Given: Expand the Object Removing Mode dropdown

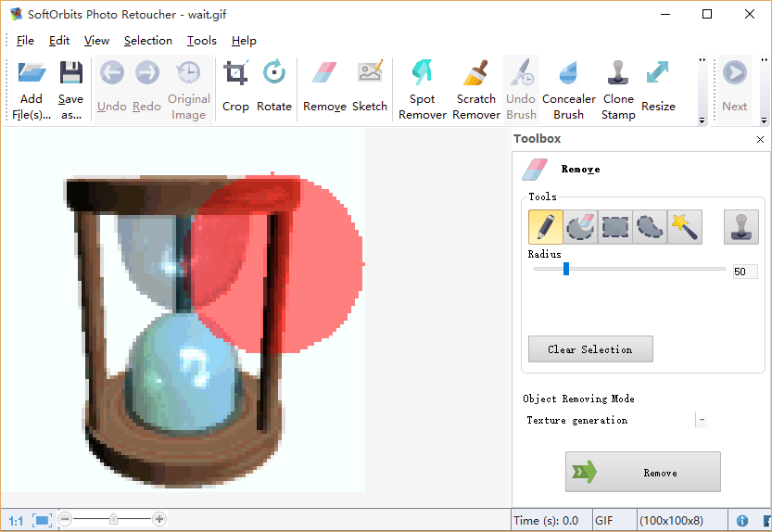Looking at the screenshot, I should click(x=702, y=420).
